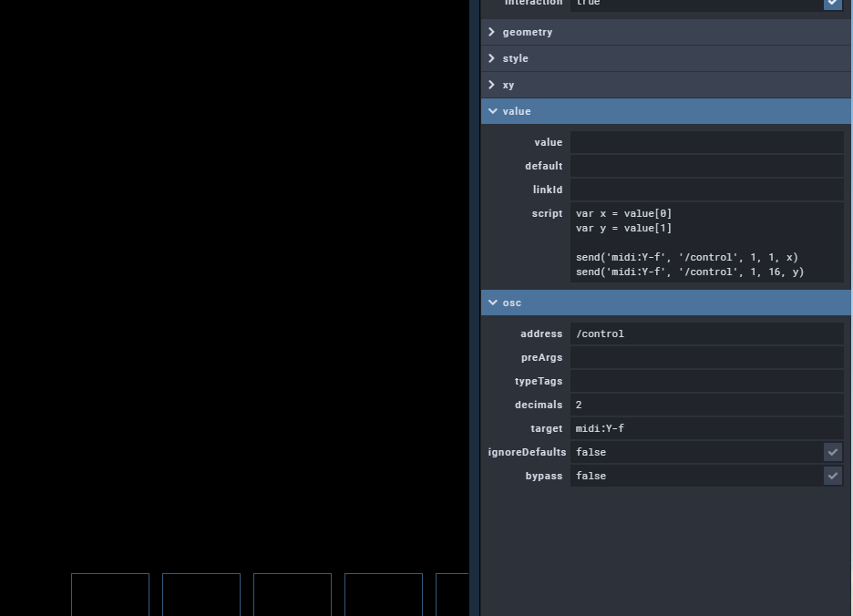Click inside the script editor field
This screenshot has width=853, height=616.
706,242
